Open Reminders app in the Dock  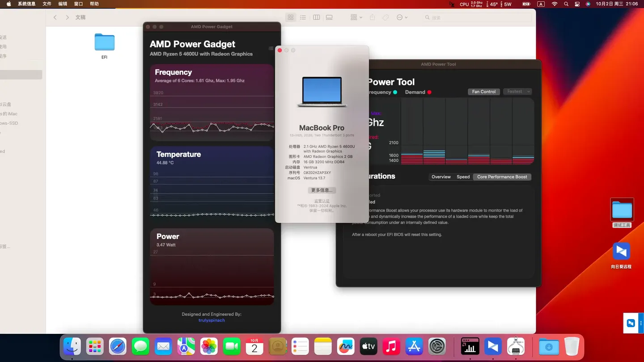300,346
